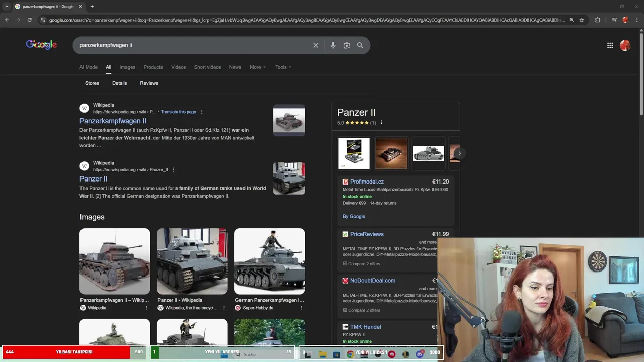Open the TMK Handel store link
This screenshot has width=644, height=362.
365,327
